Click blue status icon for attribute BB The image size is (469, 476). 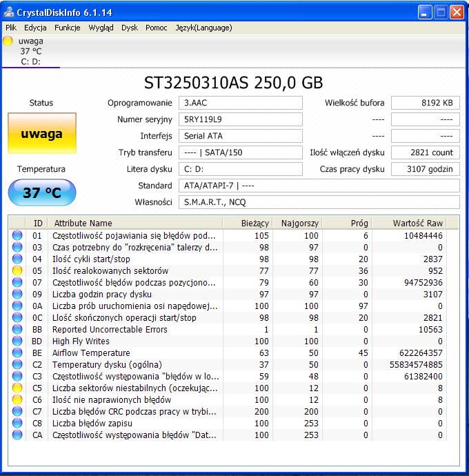tap(17, 329)
